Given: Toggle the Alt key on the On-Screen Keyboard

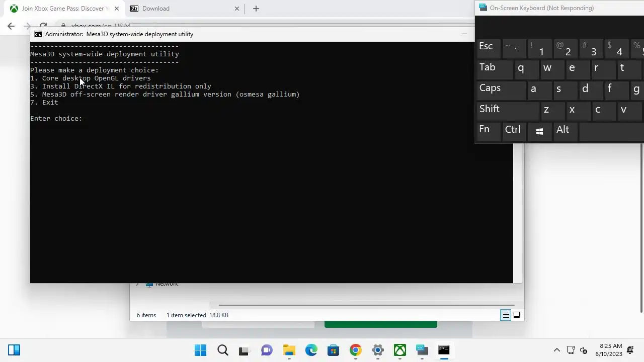Looking at the screenshot, I should coord(565,132).
